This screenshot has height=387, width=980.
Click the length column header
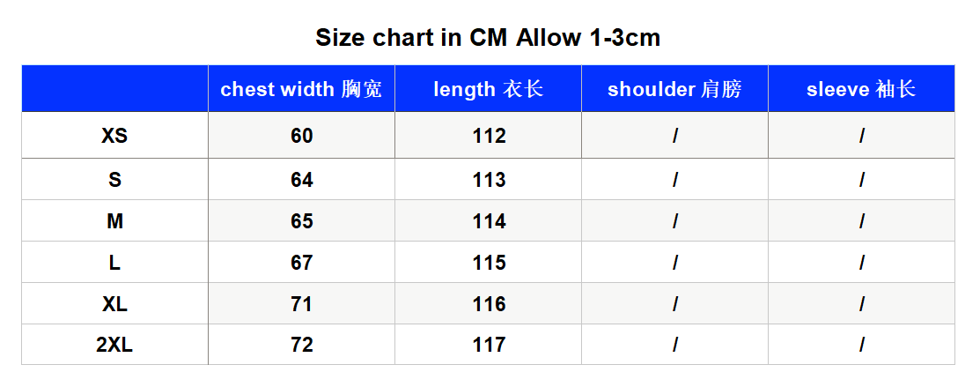(x=488, y=89)
